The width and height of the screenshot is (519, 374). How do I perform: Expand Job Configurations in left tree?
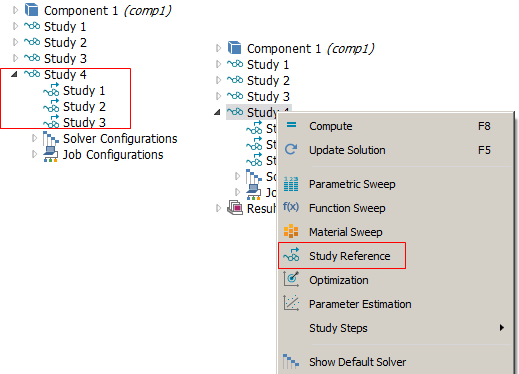click(x=34, y=154)
